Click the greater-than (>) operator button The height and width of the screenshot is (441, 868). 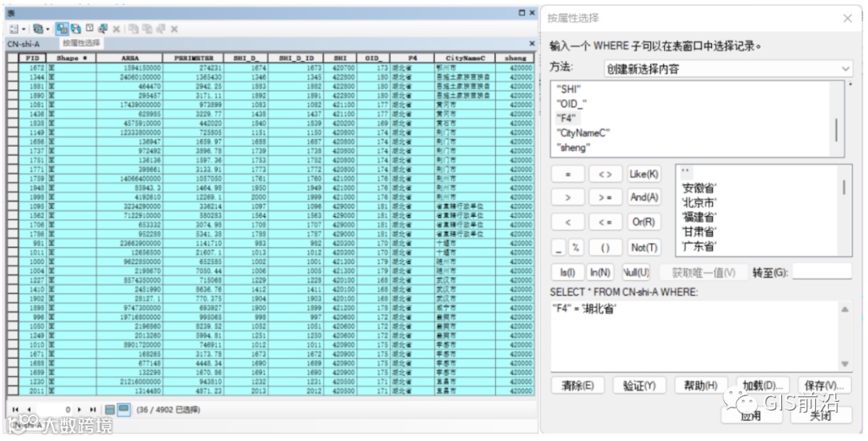[567, 198]
